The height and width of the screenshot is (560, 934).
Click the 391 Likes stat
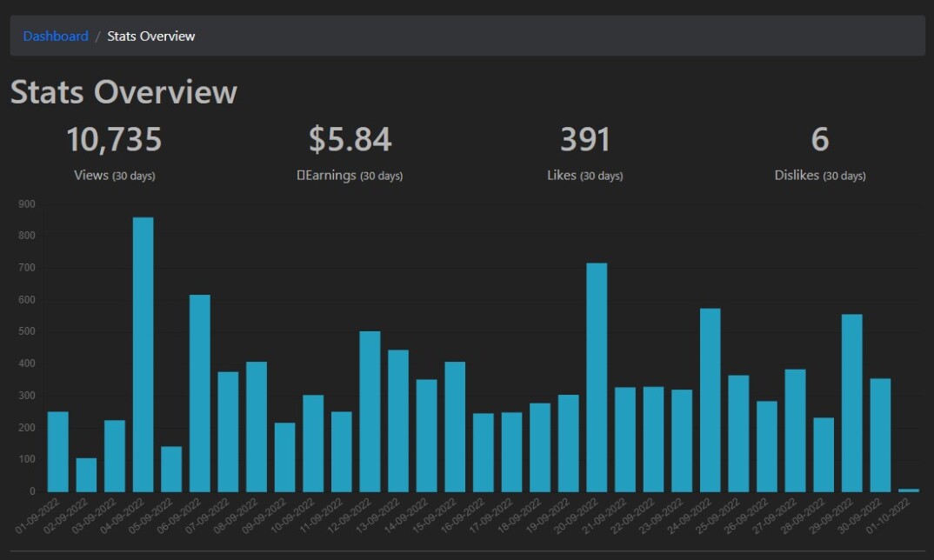click(x=585, y=153)
